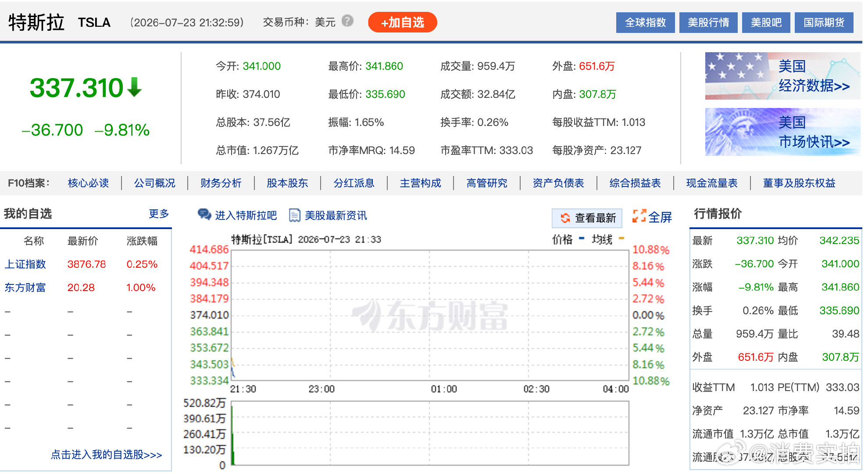Click the refresh icon in 查看最新
Viewport: 868px width, 474px height.
point(565,218)
